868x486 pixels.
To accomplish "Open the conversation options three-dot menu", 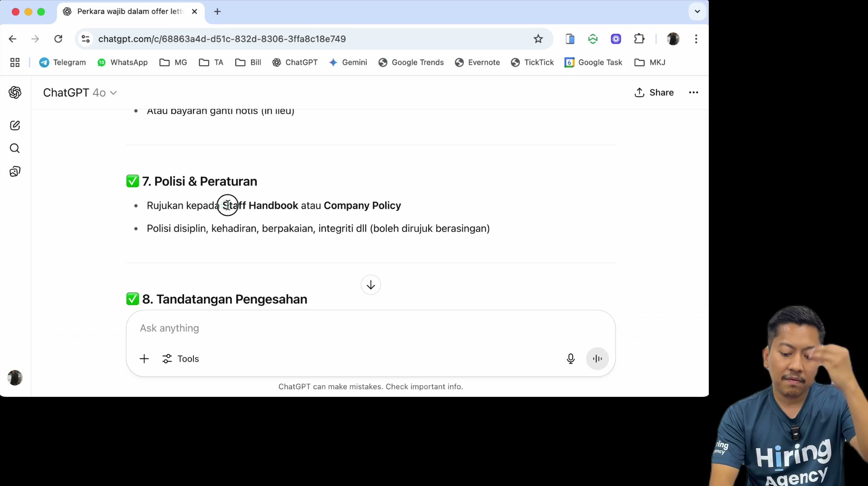I will tap(694, 93).
